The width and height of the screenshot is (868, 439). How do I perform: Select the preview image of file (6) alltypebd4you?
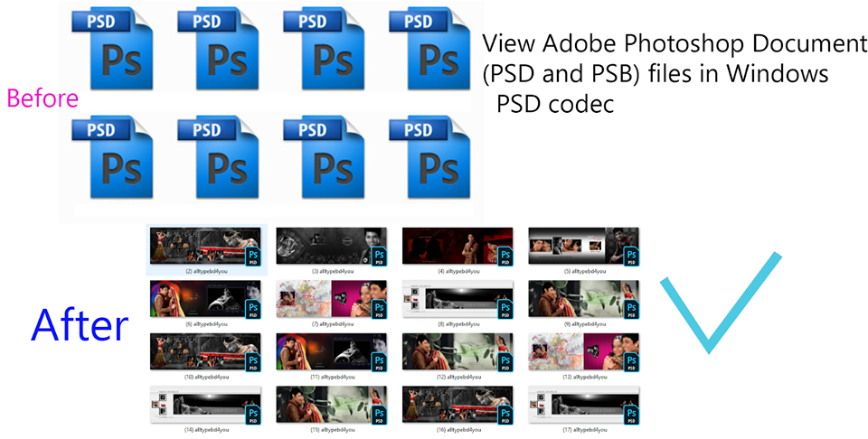[x=205, y=299]
